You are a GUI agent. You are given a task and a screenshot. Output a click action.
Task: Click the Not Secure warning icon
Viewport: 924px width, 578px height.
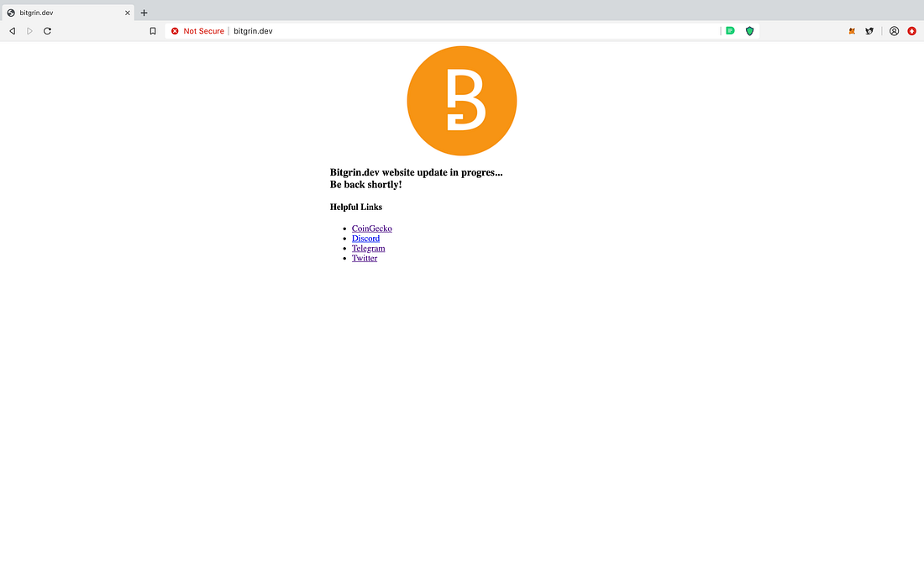175,31
